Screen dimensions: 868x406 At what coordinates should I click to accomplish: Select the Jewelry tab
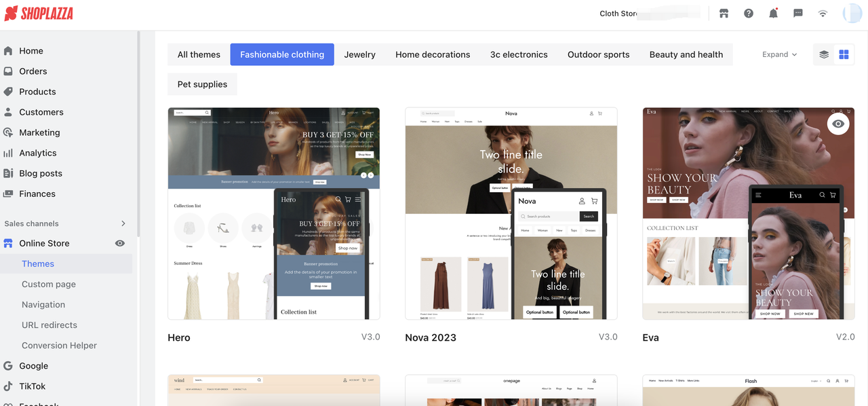point(359,54)
